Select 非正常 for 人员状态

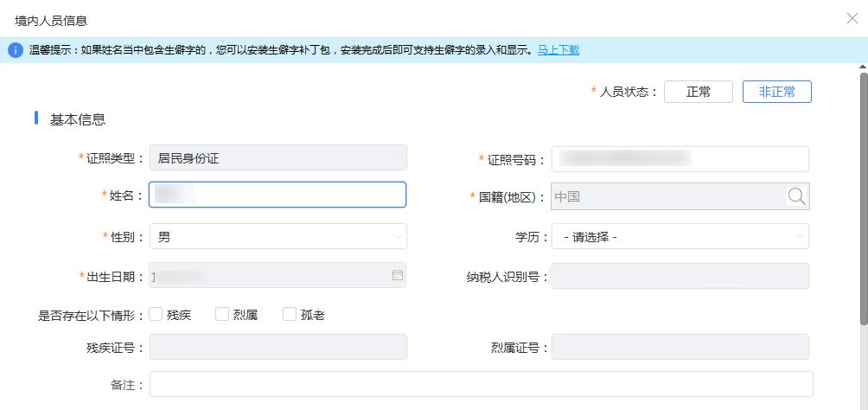pyautogui.click(x=776, y=92)
